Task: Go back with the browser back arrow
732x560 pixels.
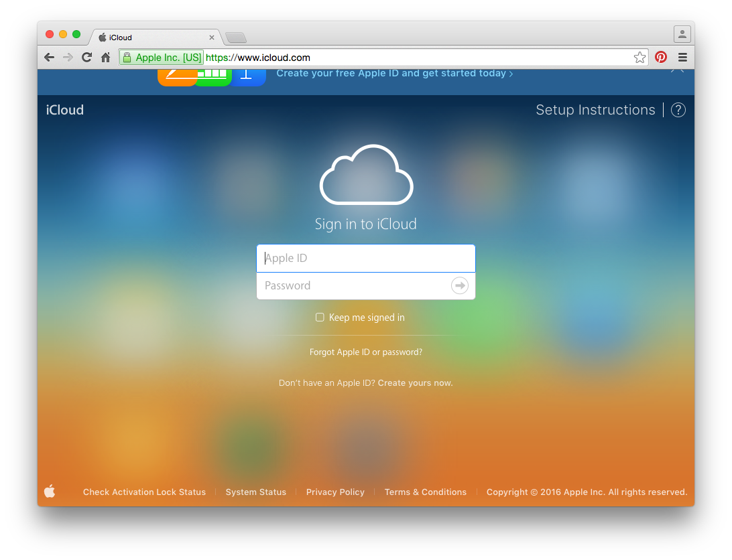Action: point(49,58)
